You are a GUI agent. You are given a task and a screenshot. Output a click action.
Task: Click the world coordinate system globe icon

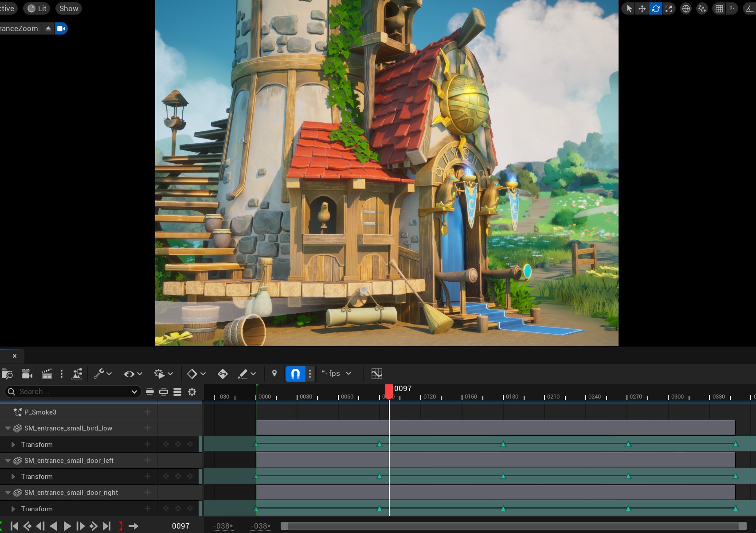686,8
